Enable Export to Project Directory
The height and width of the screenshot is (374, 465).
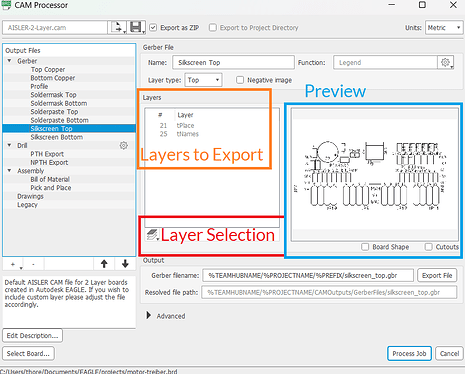213,28
